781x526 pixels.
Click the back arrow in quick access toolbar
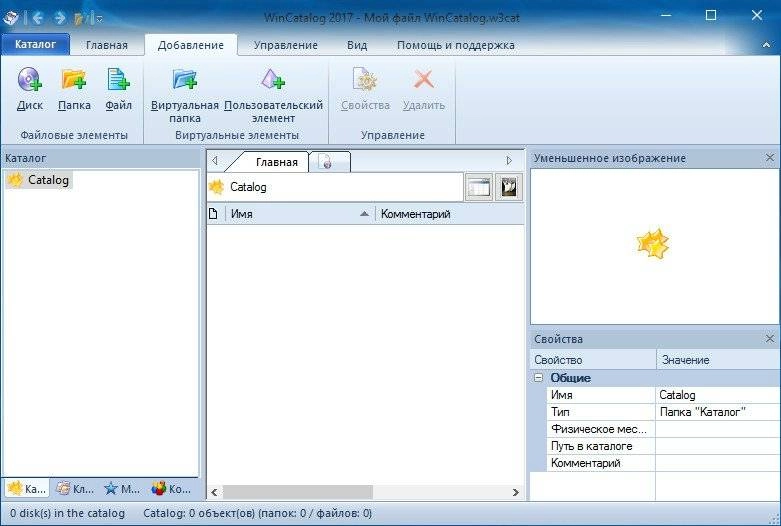tap(38, 18)
